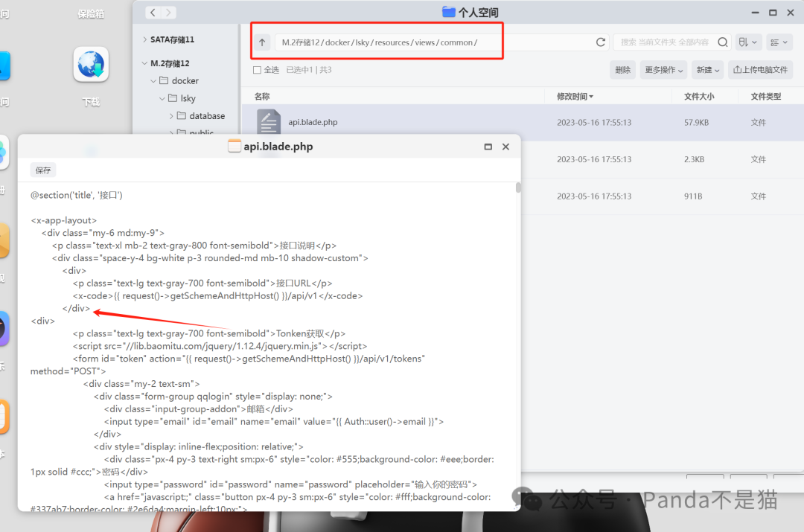Viewport: 804px width, 532px height.
Task: Open the 下载 desktop icon
Action: tap(91, 65)
